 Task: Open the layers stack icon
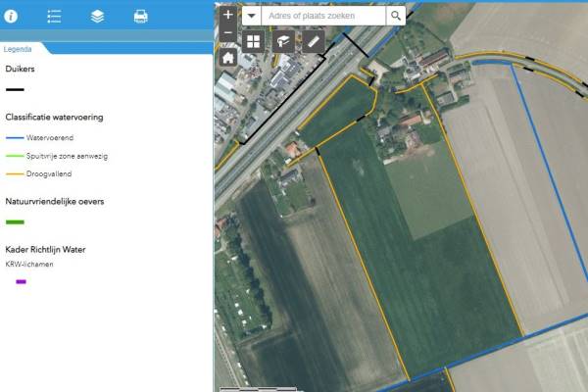(x=97, y=17)
